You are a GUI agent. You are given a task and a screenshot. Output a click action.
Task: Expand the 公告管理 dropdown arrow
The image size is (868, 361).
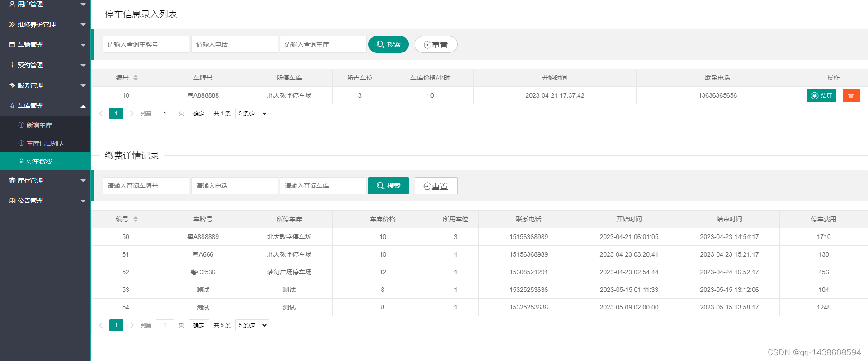[83, 201]
